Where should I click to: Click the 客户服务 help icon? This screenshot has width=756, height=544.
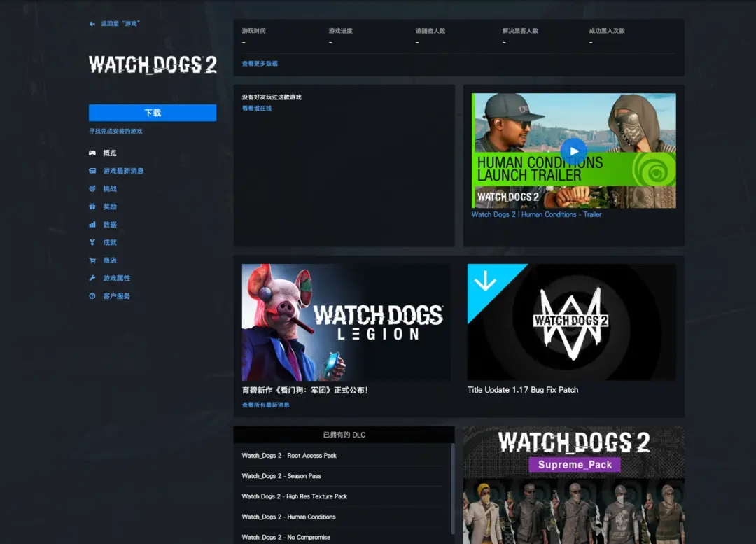pyautogui.click(x=92, y=295)
